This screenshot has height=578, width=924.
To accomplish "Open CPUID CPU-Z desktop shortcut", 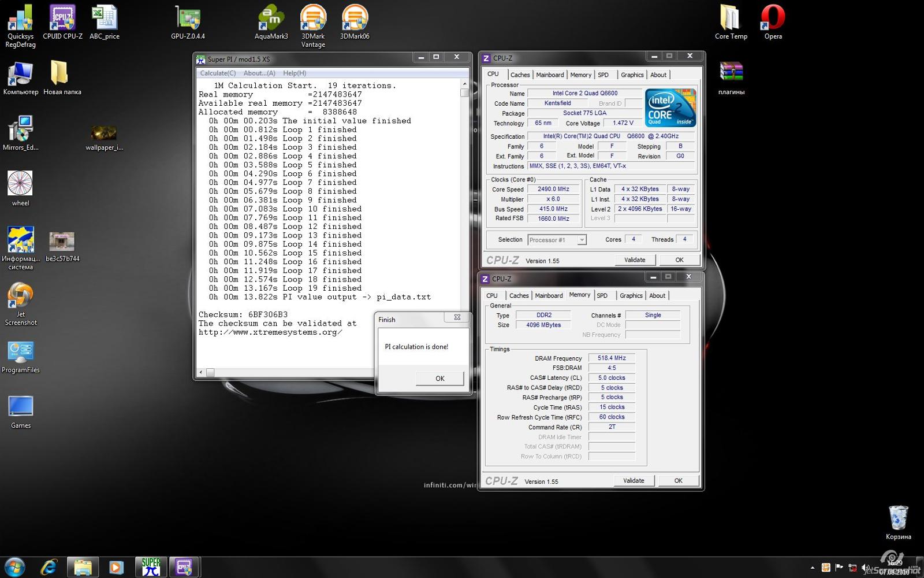I will tap(62, 22).
